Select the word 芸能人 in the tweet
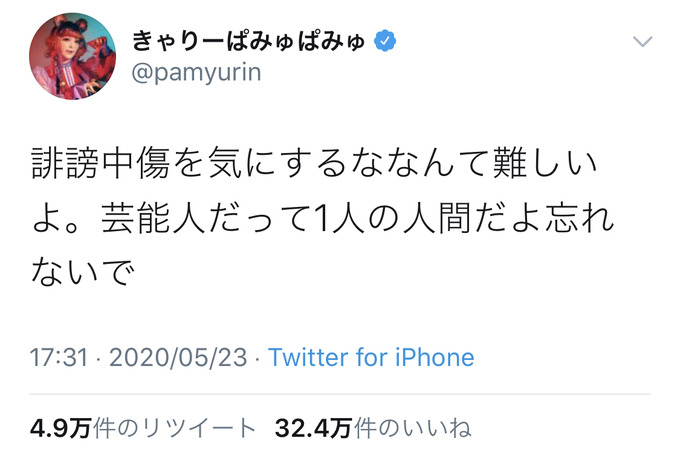 [x=153, y=218]
